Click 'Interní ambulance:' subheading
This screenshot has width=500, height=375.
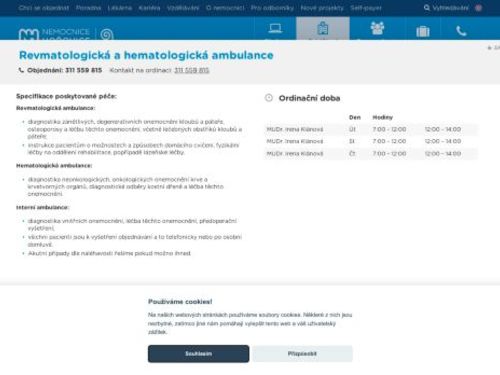pyautogui.click(x=42, y=207)
